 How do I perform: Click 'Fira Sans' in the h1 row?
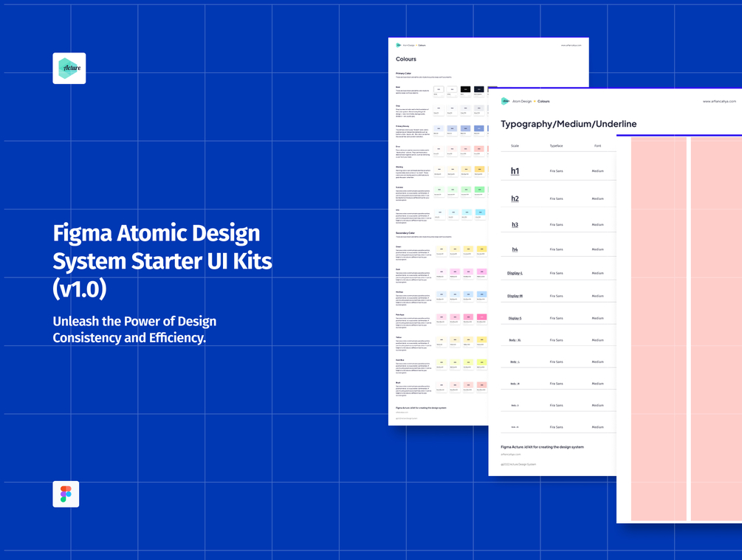coord(556,170)
